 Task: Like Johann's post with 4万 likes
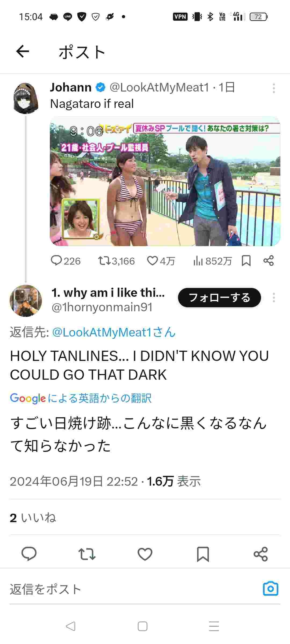(x=161, y=261)
